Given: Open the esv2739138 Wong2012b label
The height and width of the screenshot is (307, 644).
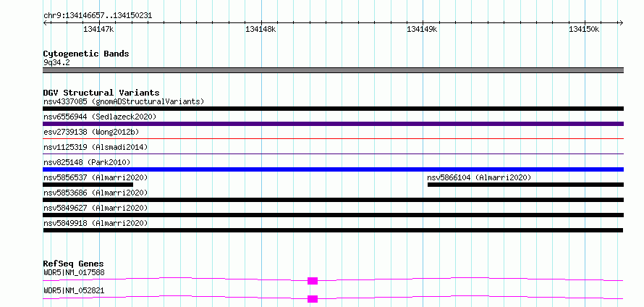Looking at the screenshot, I should [x=91, y=132].
